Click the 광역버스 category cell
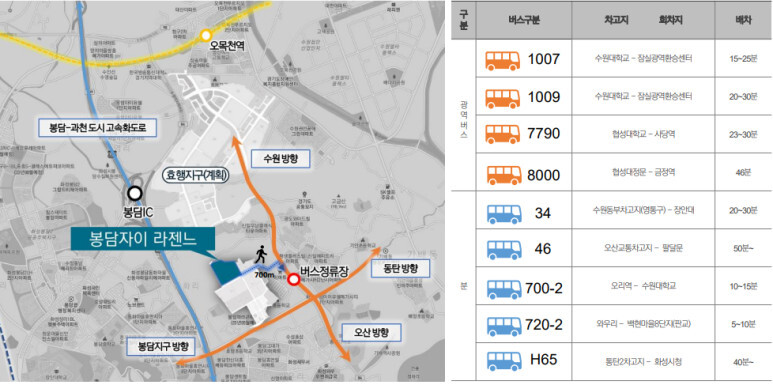 463,114
